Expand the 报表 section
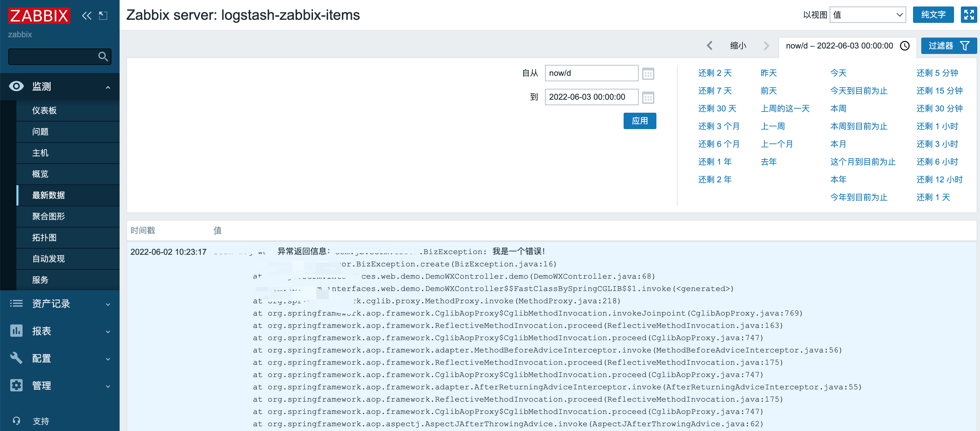 108,331
